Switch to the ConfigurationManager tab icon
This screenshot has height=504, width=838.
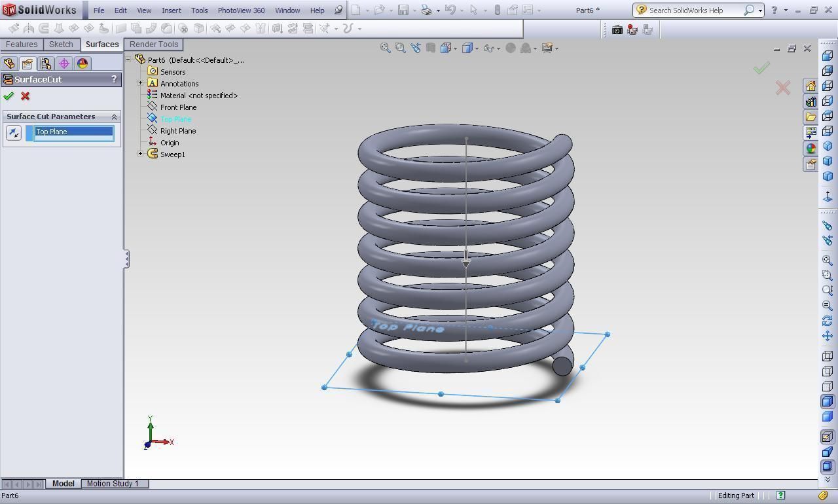[x=45, y=63]
